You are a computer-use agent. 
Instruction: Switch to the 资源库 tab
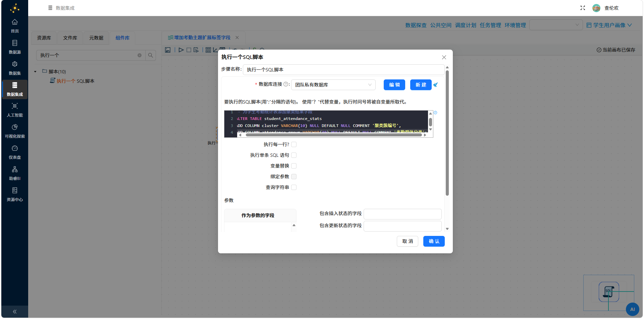[44, 38]
